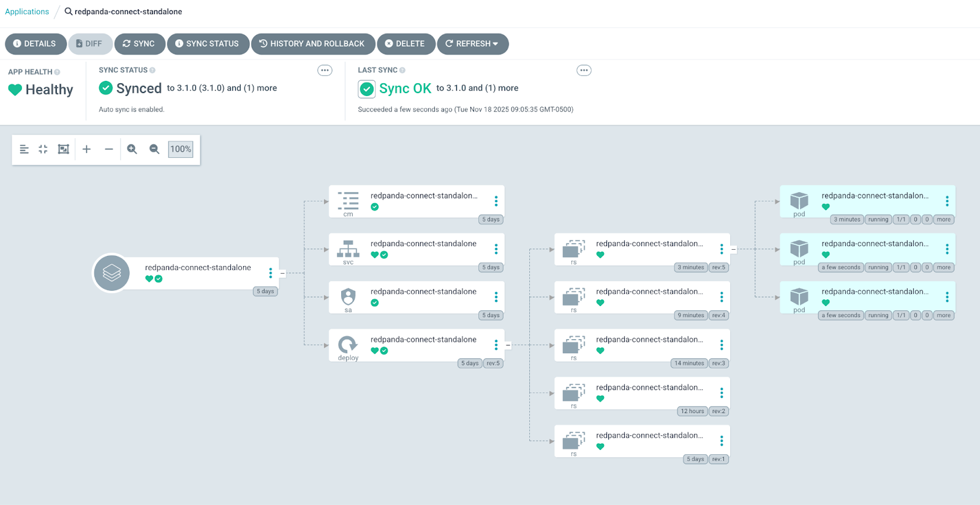980x505 pixels.
Task: Click the fit-to-screen image icon
Action: pyautogui.click(x=63, y=149)
